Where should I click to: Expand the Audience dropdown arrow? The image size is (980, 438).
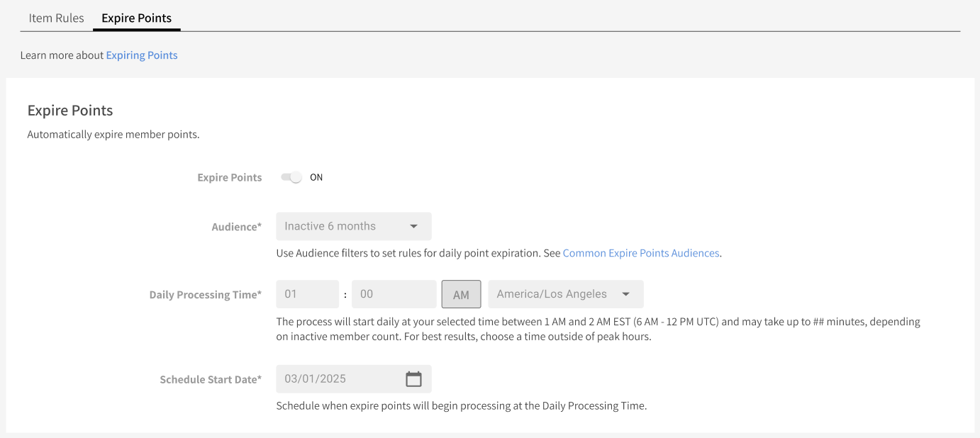coord(413,227)
